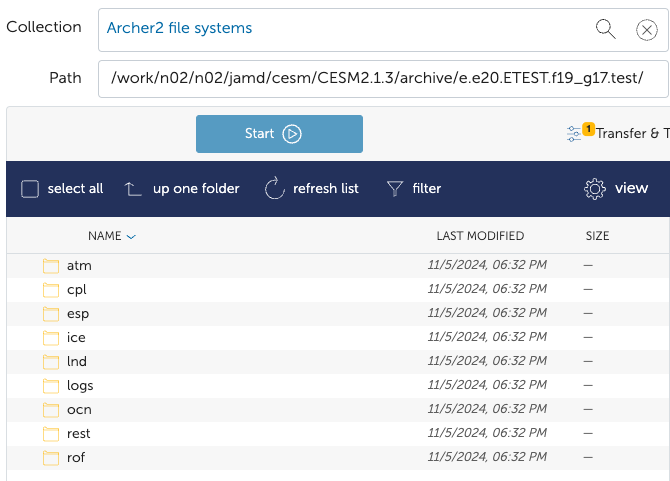This screenshot has height=481, width=670.
Task: Click in the Path input field
Action: (380, 77)
